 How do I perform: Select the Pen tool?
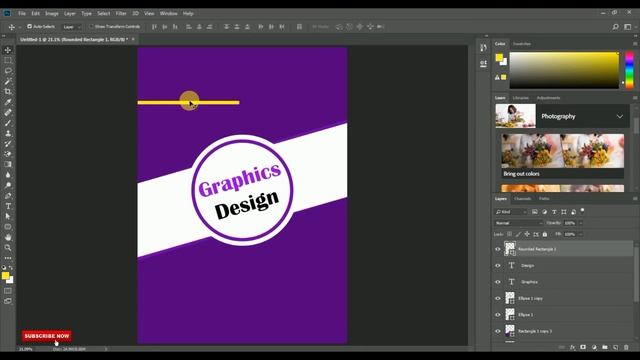8,196
